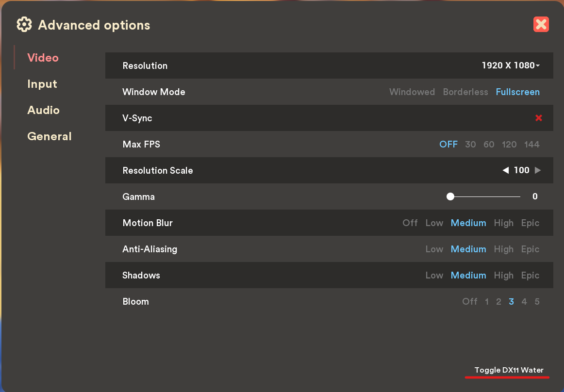This screenshot has height=392, width=564.
Task: Click the close button of Advanced options
Action: pyautogui.click(x=541, y=24)
